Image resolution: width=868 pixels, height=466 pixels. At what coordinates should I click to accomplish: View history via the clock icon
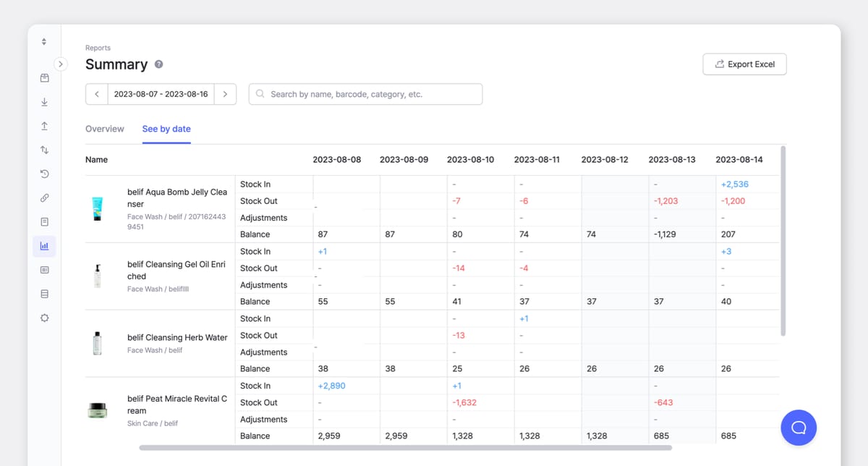[x=44, y=174]
